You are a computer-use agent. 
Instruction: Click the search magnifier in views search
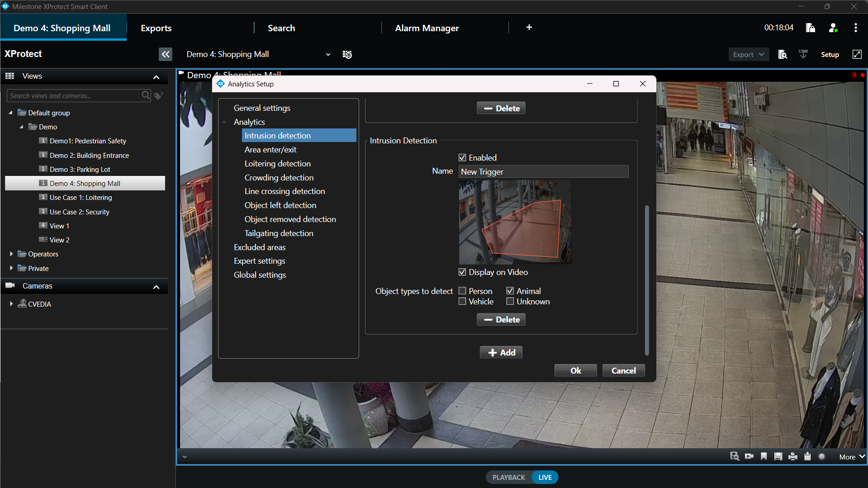146,95
